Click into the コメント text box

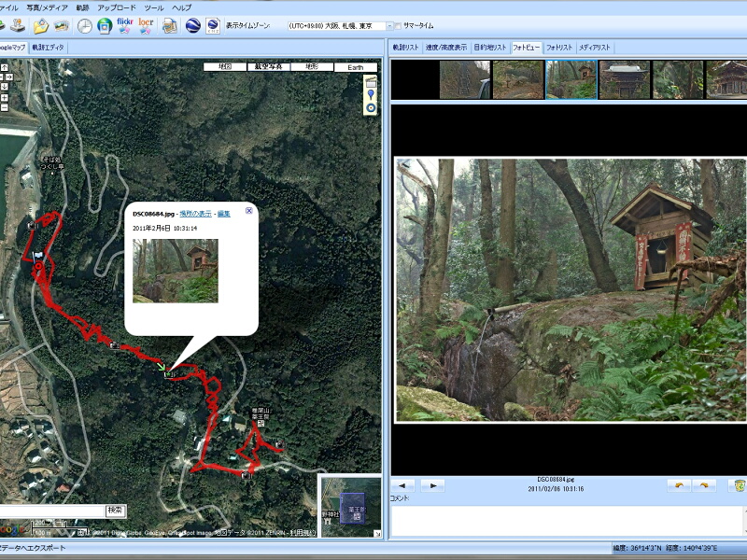569,521
